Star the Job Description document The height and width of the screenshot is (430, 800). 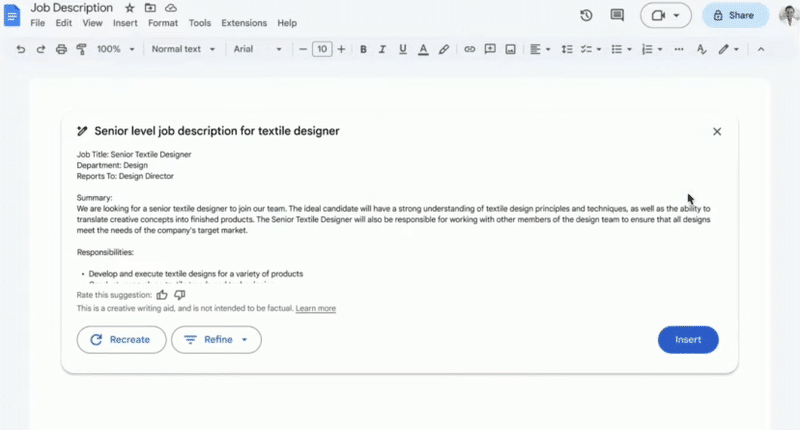pos(130,8)
